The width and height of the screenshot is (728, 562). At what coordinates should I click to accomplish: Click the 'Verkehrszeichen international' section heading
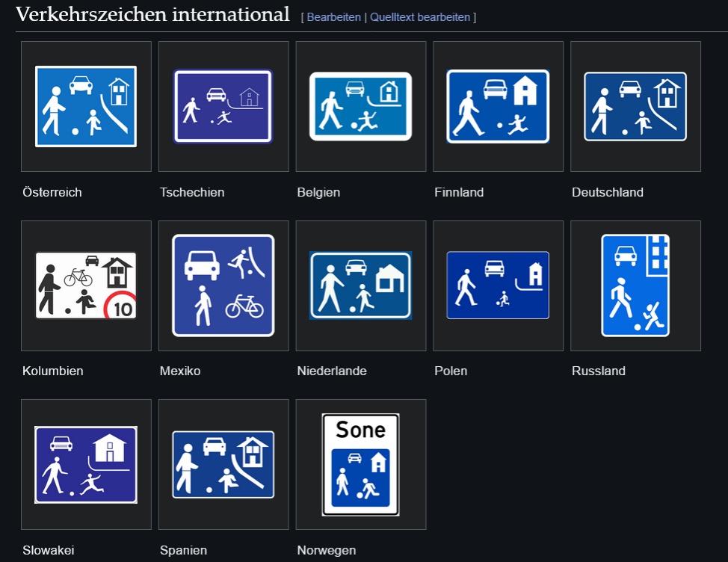click(x=152, y=14)
